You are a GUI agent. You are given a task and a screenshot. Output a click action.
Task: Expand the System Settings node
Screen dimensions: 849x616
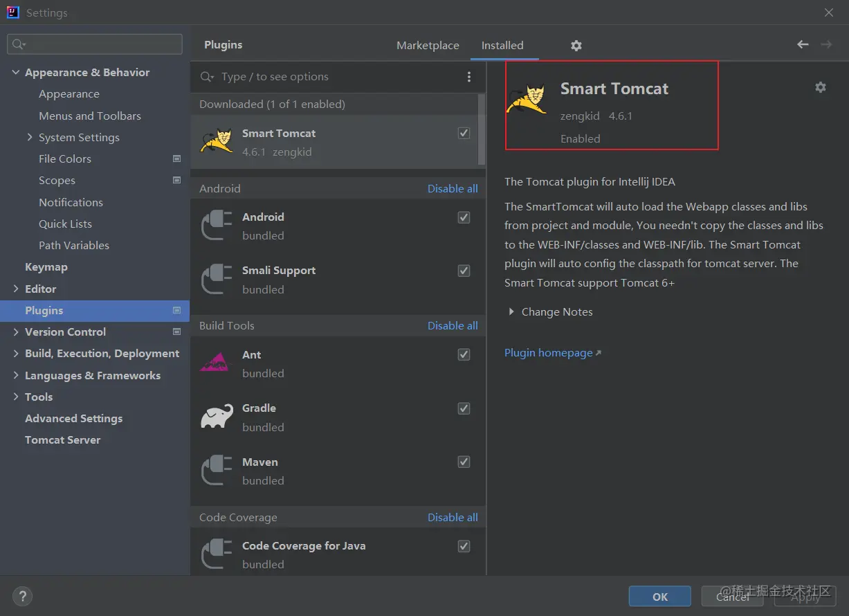tap(30, 137)
